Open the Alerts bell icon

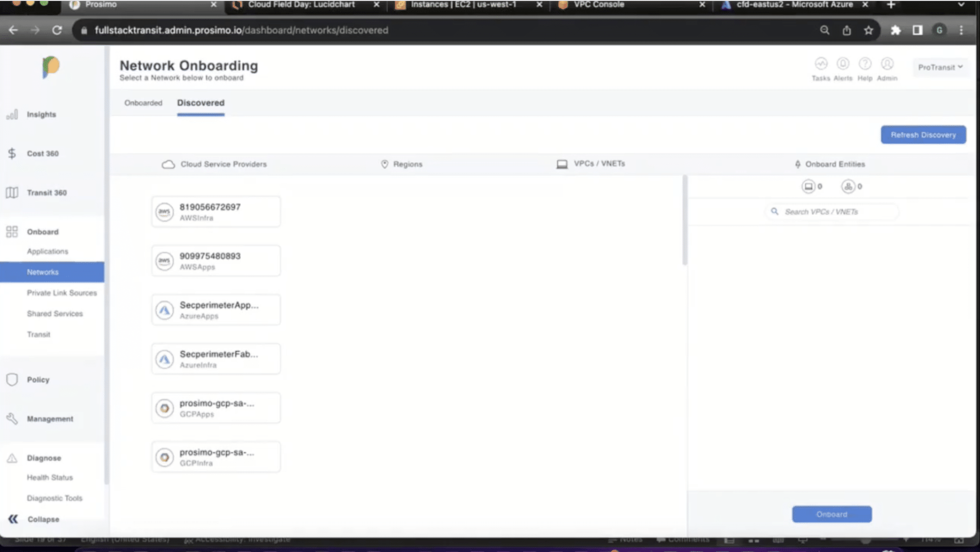point(843,64)
